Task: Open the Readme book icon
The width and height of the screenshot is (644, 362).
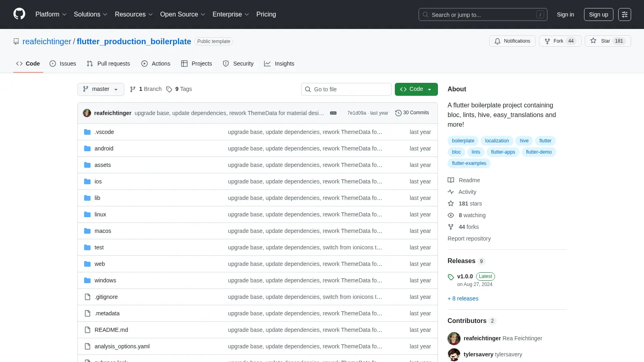Action: (451, 180)
